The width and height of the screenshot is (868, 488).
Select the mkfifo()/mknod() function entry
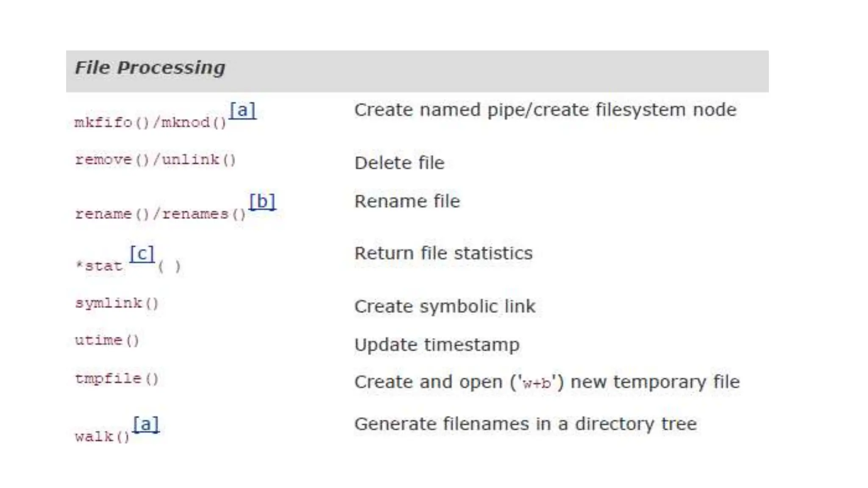(x=150, y=123)
